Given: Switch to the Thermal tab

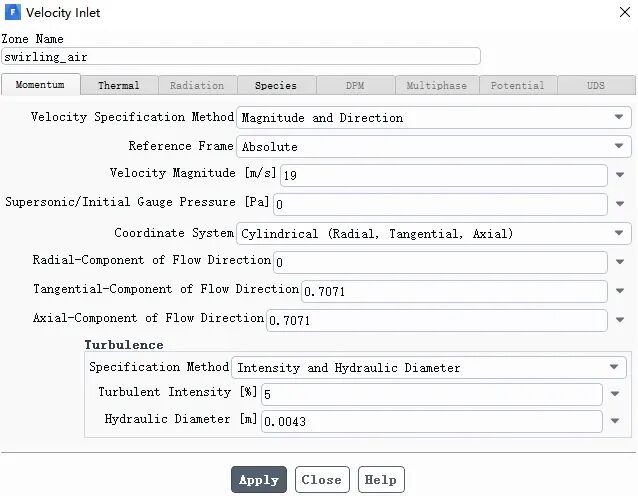Looking at the screenshot, I should (x=119, y=86).
